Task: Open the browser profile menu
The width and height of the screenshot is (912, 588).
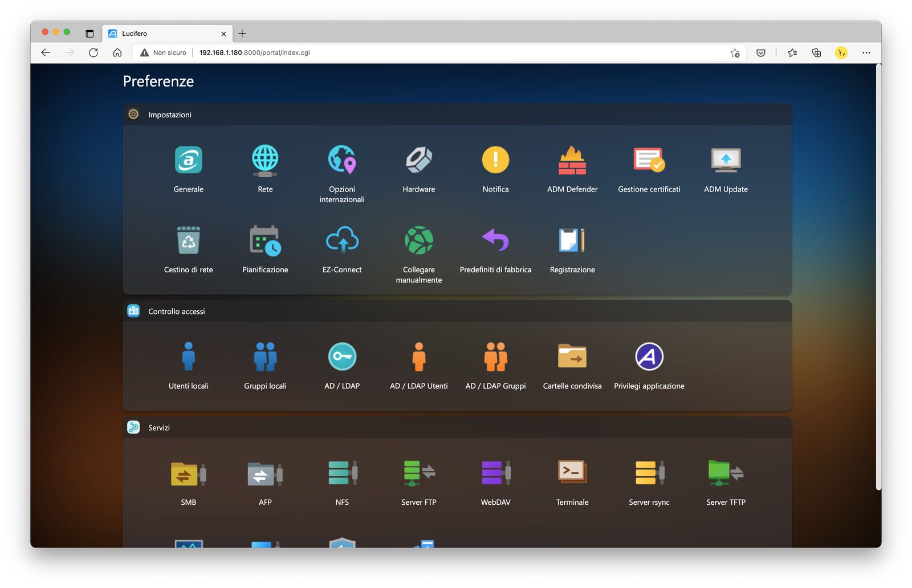Action: (841, 52)
